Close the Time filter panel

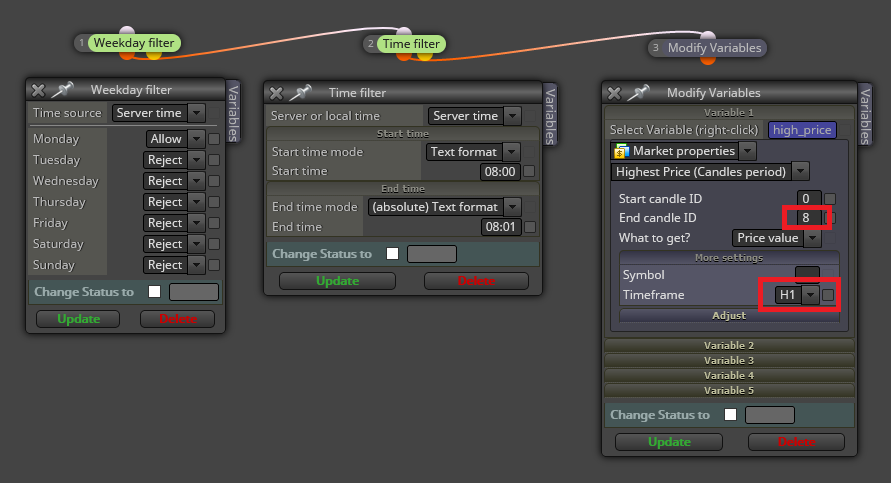point(276,93)
